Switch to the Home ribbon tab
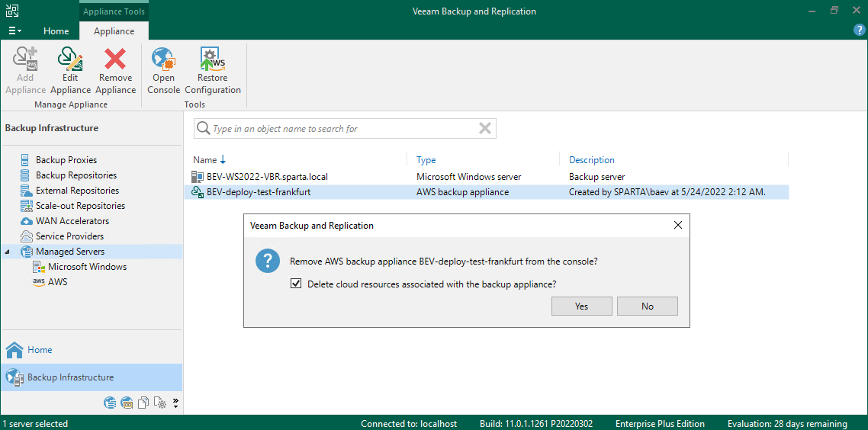The width and height of the screenshot is (868, 430). [x=56, y=31]
